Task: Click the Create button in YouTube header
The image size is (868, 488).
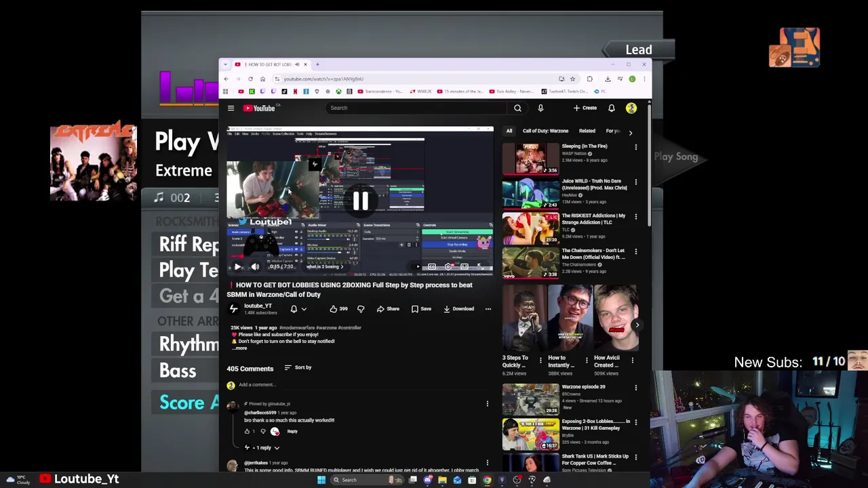Action: click(585, 108)
